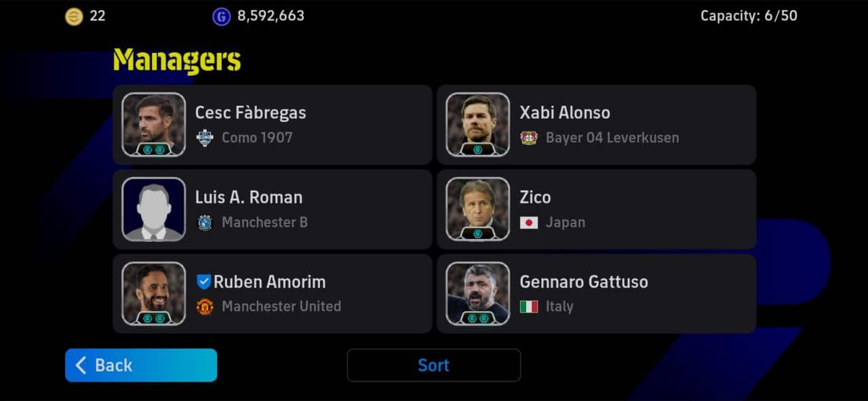The width and height of the screenshot is (868, 401).
Task: Tap the Capacity 6/50 indicator
Action: [x=749, y=16]
